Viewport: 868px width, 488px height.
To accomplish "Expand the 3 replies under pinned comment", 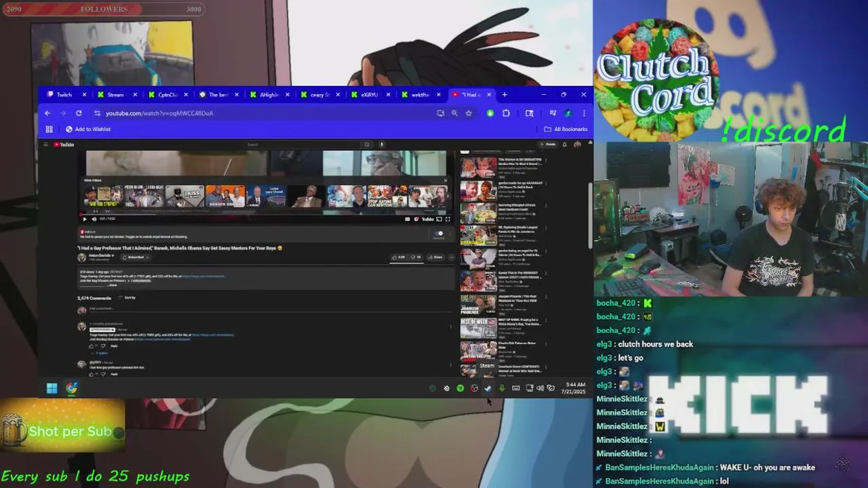I will point(100,353).
